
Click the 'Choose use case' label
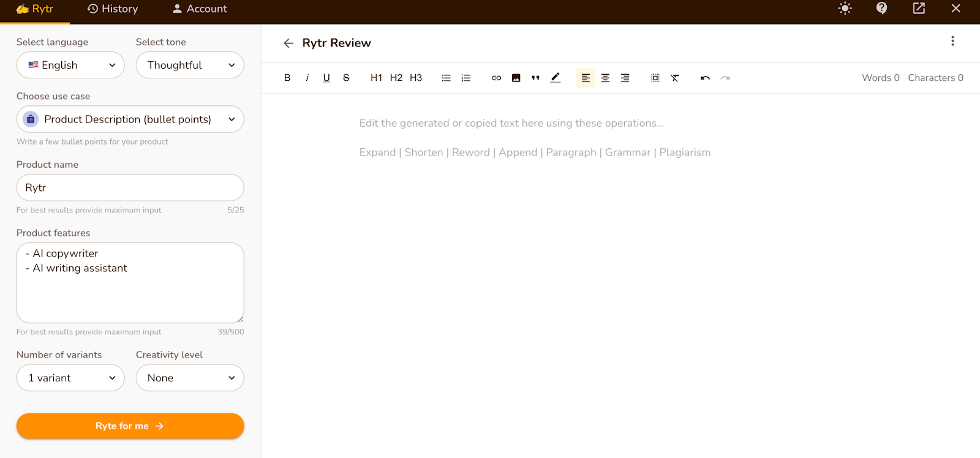click(x=53, y=96)
